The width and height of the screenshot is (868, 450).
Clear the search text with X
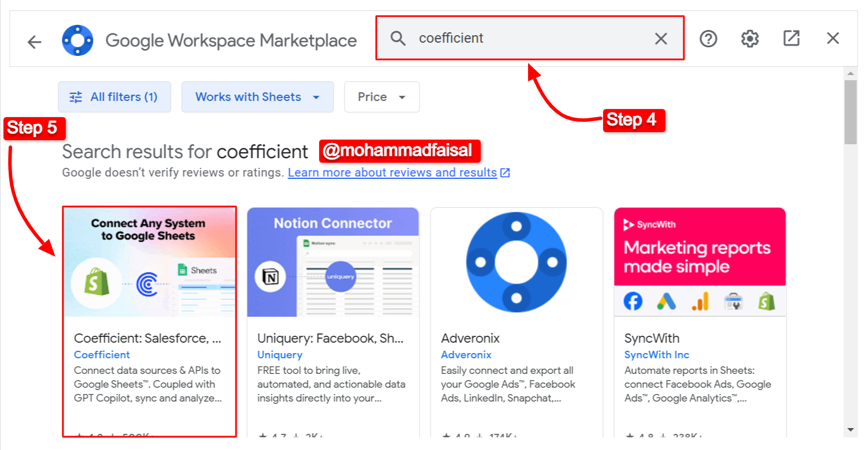(x=661, y=39)
